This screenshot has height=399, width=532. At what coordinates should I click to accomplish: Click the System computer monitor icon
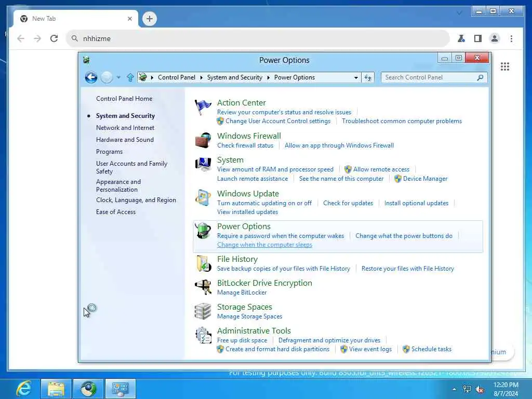(x=203, y=164)
